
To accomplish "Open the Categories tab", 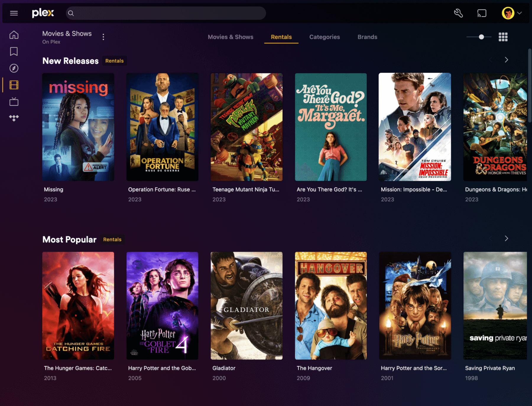I will (x=325, y=37).
